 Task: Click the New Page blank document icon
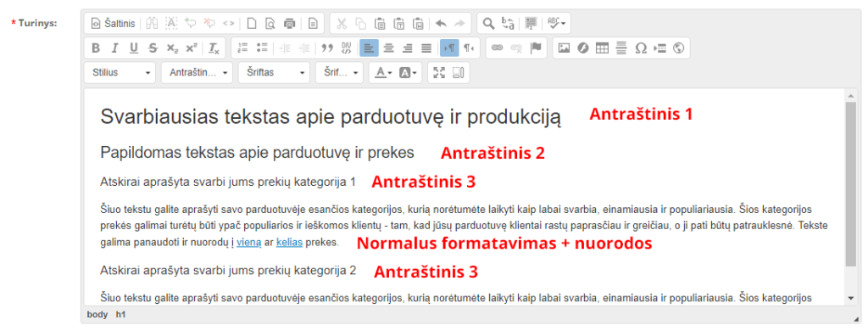251,23
